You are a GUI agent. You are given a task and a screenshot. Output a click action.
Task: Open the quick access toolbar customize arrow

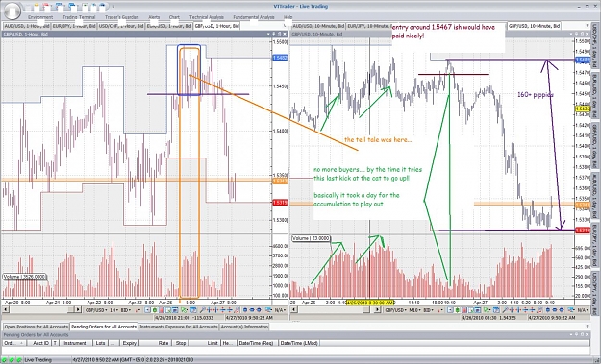[x=113, y=6]
